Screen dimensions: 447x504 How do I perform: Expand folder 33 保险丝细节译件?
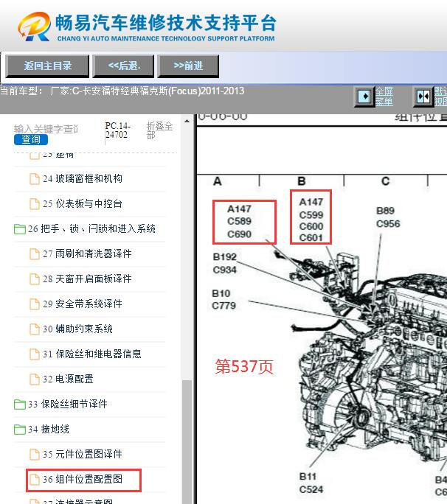pos(20,405)
